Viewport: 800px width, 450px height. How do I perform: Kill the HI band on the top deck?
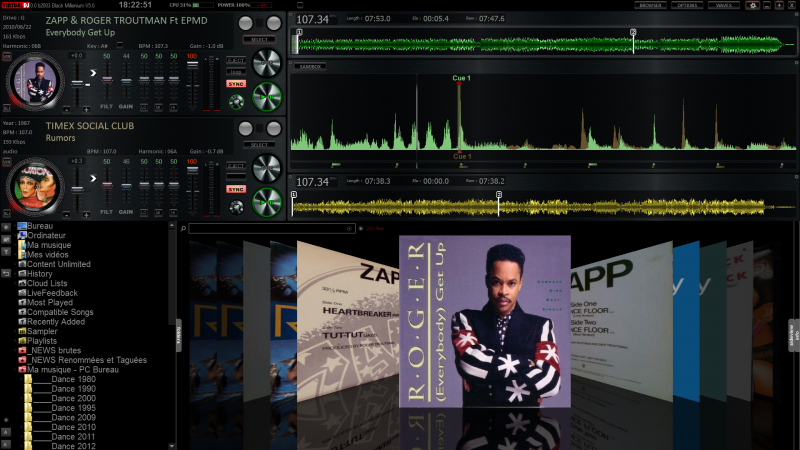[x=174, y=108]
